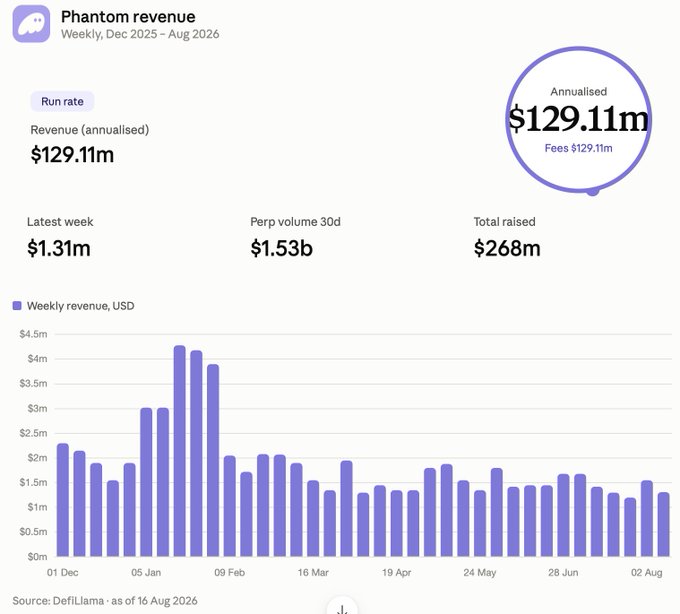Click the '$1m' y-axis label
This screenshot has width=680, height=614.
coord(37,507)
